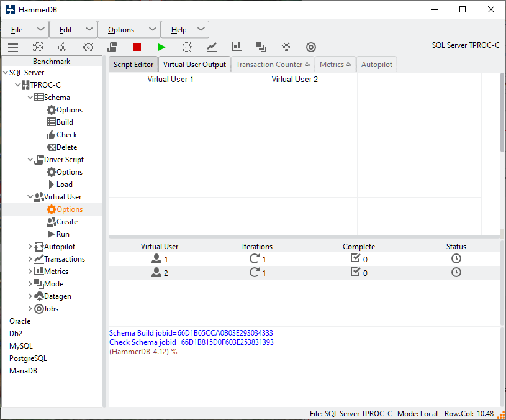Select Run under Virtual User
506x420 pixels.
(x=58, y=234)
